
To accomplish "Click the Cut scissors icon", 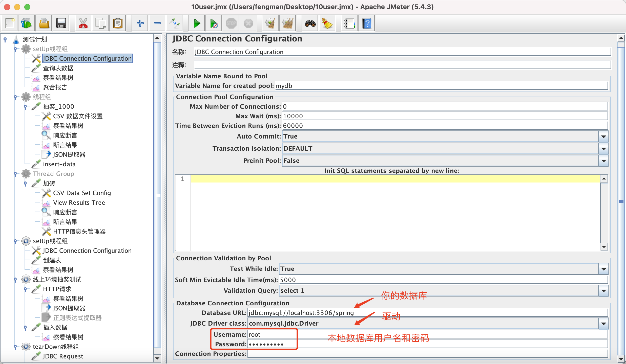I will point(83,24).
